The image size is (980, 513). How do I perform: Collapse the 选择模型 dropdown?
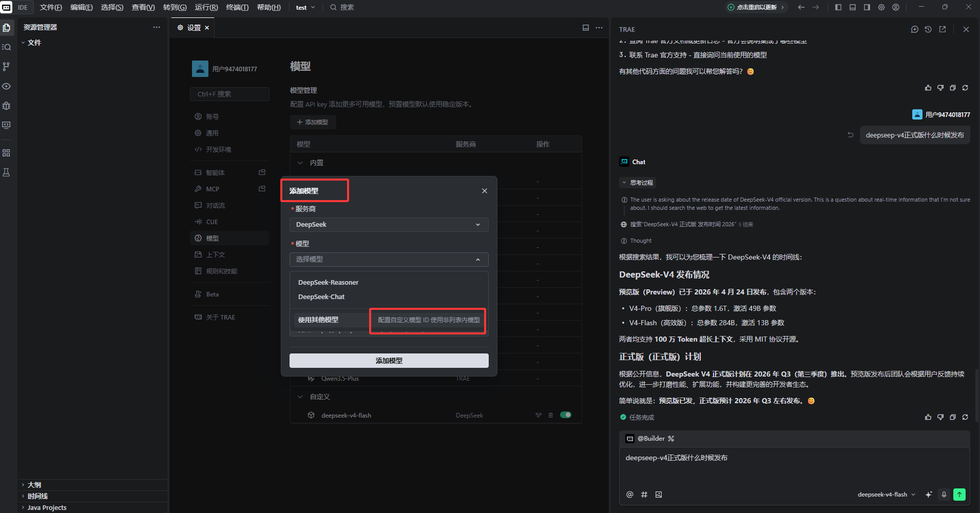coord(389,260)
